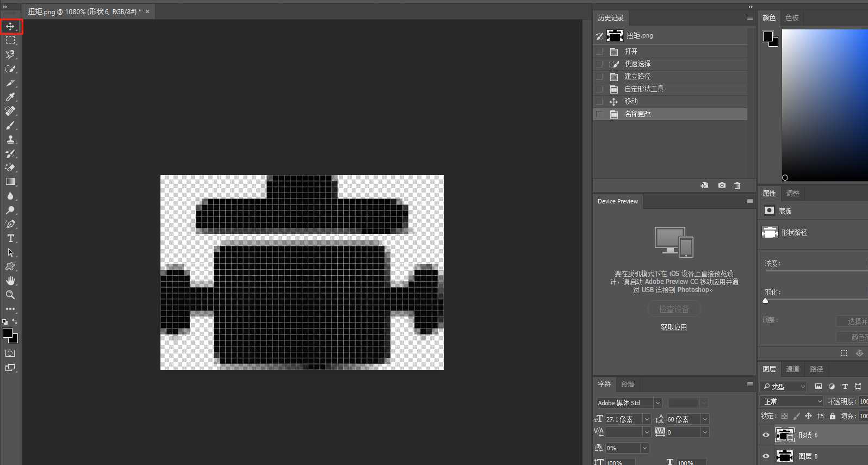868x465 pixels.
Task: Switch to the 通道 tab
Action: tap(793, 369)
